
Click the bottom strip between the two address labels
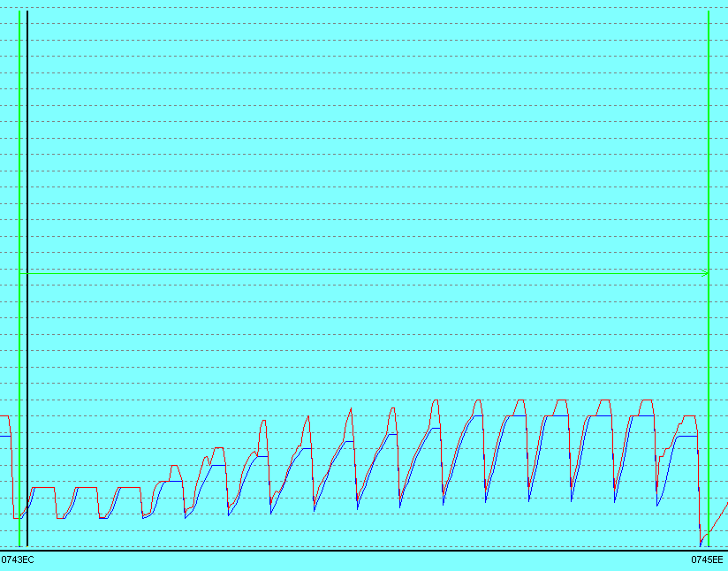[x=353, y=560]
